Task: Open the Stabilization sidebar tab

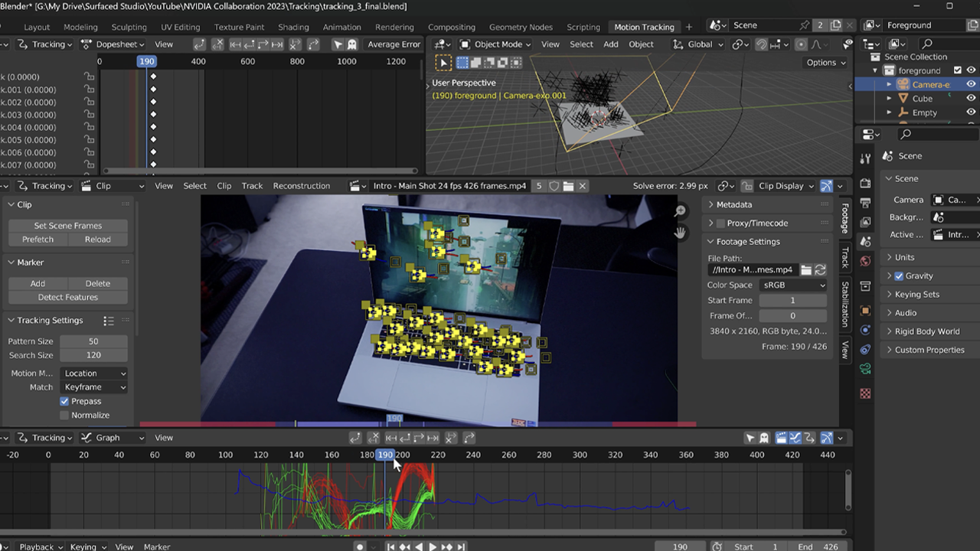Action: click(x=844, y=305)
